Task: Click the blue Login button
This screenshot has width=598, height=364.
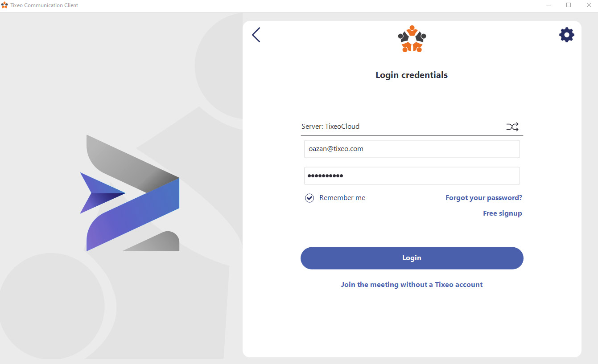Action: (412, 258)
